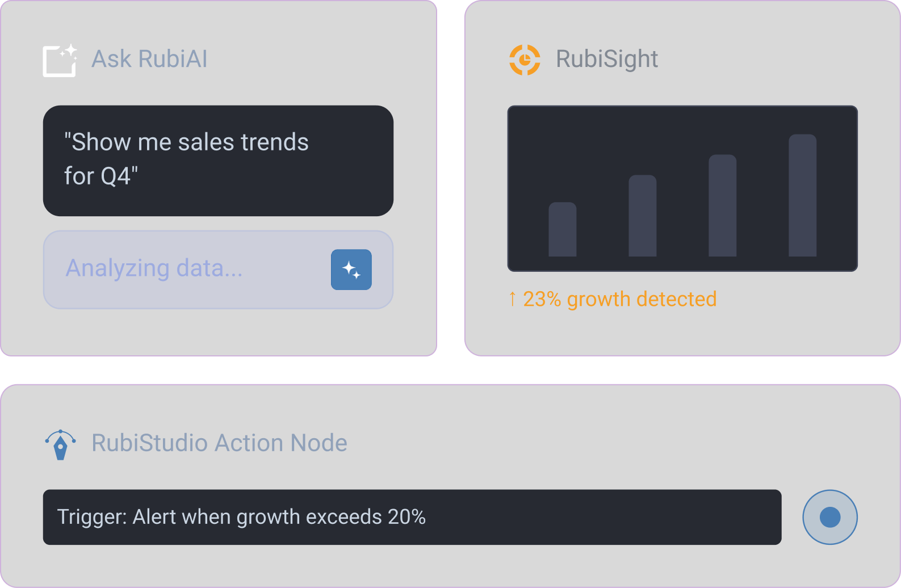Click the empty top-left area of the chart panel
The image size is (901, 588).
pos(545,136)
